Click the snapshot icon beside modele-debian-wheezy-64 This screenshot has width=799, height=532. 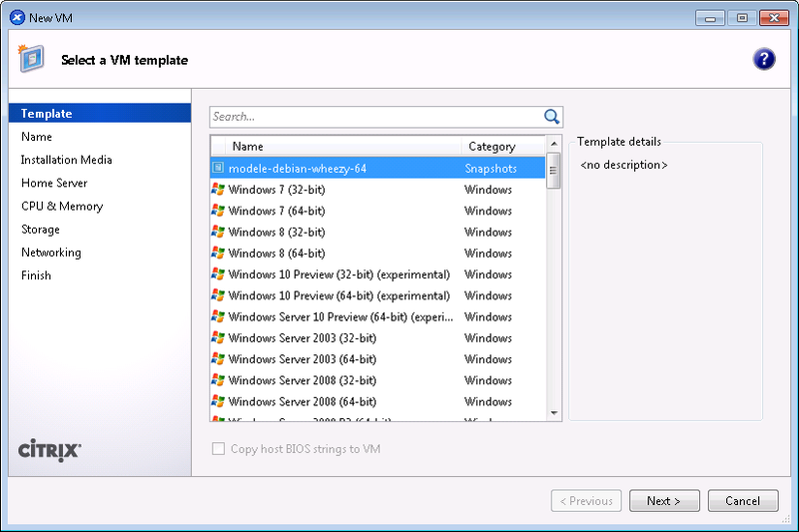[218, 168]
